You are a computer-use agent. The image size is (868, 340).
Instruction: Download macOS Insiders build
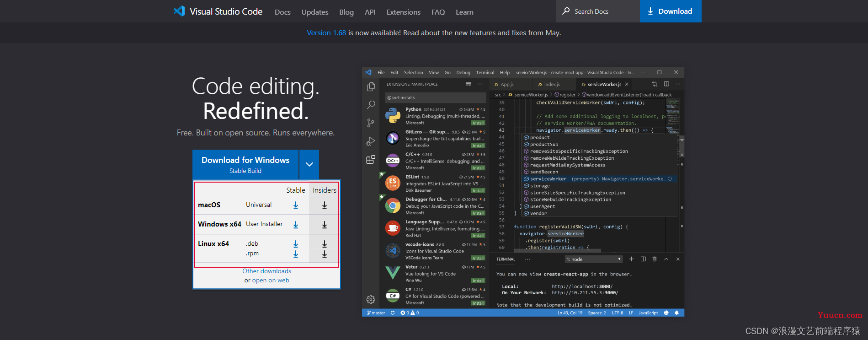325,205
